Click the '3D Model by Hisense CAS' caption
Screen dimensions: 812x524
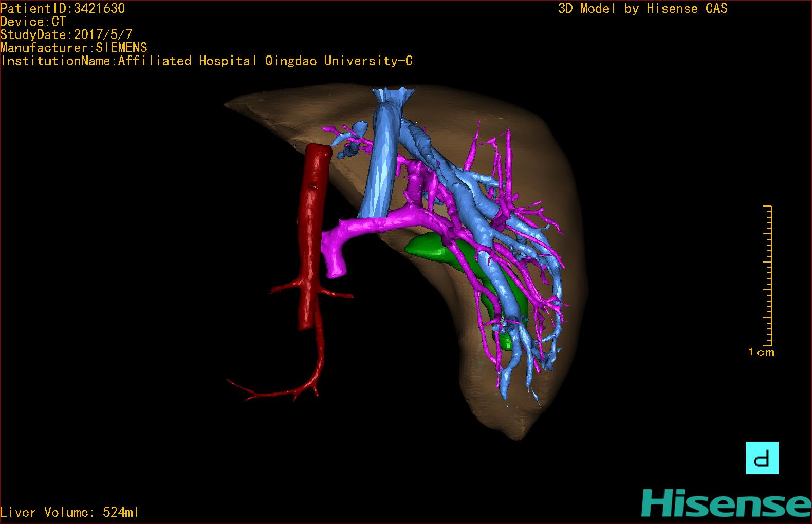(643, 9)
